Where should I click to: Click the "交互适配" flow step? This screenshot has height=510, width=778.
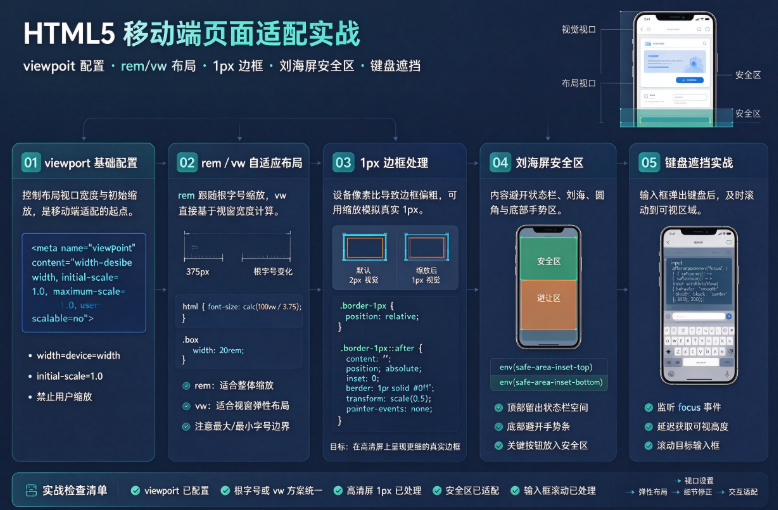click(x=743, y=492)
